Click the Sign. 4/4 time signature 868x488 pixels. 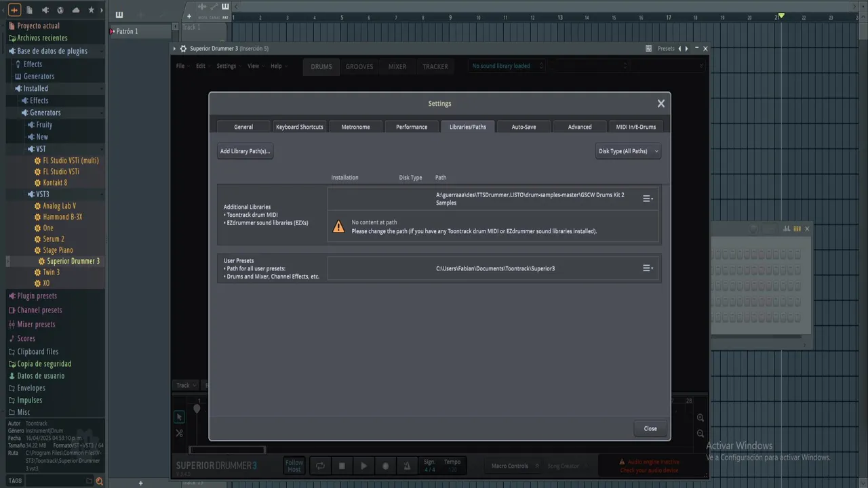tap(430, 466)
